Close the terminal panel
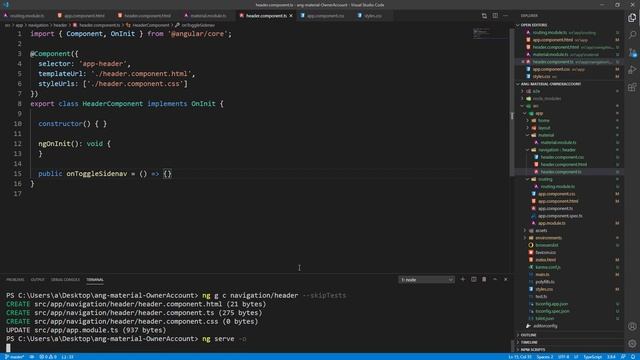This screenshot has width=640, height=360. (x=506, y=280)
